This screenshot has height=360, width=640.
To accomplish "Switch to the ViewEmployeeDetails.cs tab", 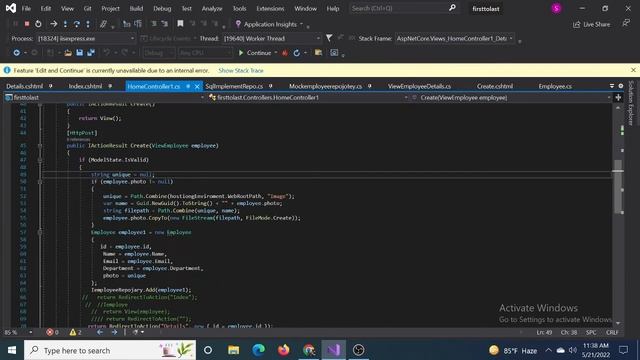I will [x=419, y=86].
